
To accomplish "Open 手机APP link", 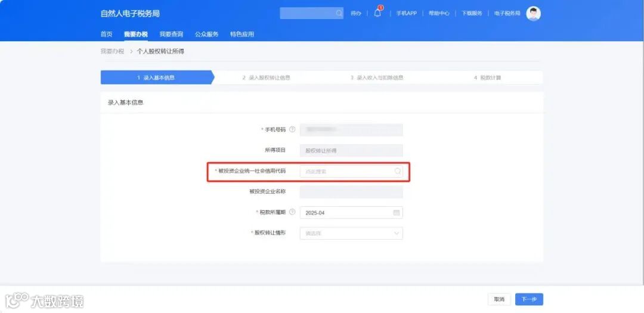I will [x=406, y=14].
